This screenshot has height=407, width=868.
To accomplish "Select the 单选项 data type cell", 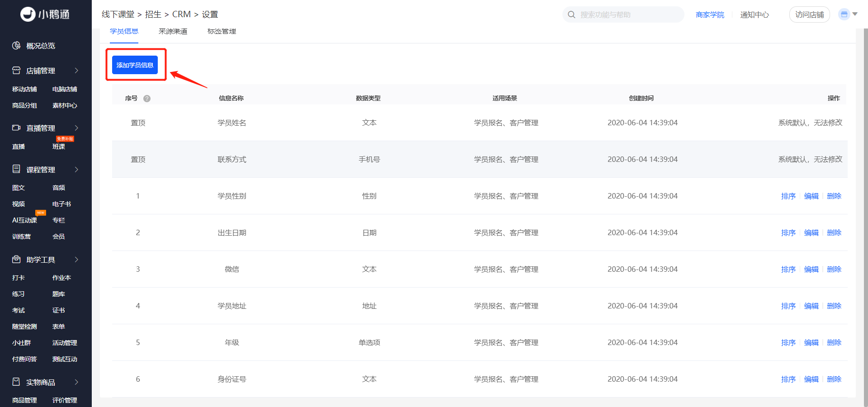I will (x=369, y=342).
